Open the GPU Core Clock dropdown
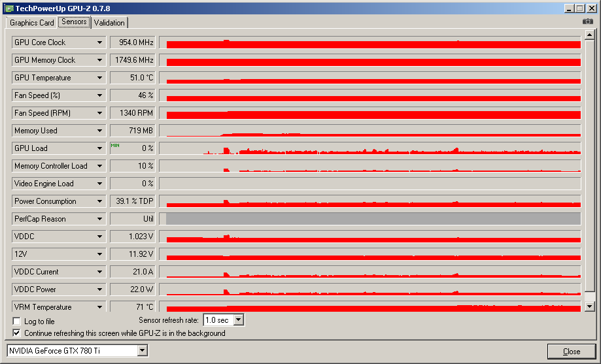Screen dimensions: 601x364 click(x=99, y=42)
